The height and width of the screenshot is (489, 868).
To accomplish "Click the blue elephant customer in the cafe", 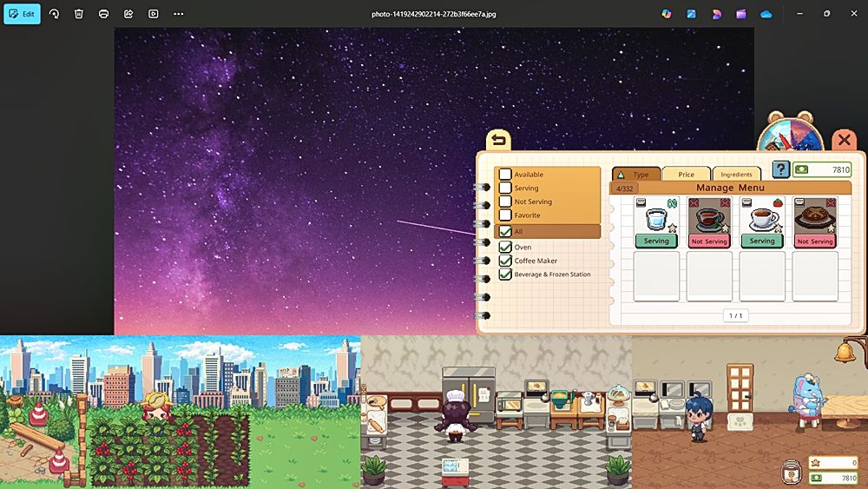I will coord(807,401).
